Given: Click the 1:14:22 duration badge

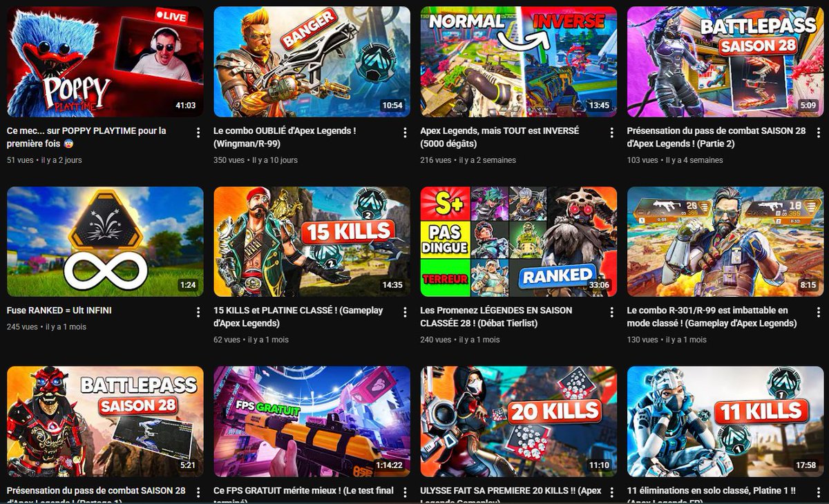Looking at the screenshot, I should click(x=390, y=465).
